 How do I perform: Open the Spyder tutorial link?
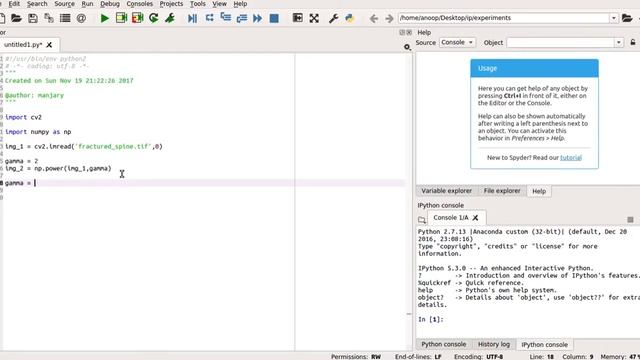[x=571, y=158]
